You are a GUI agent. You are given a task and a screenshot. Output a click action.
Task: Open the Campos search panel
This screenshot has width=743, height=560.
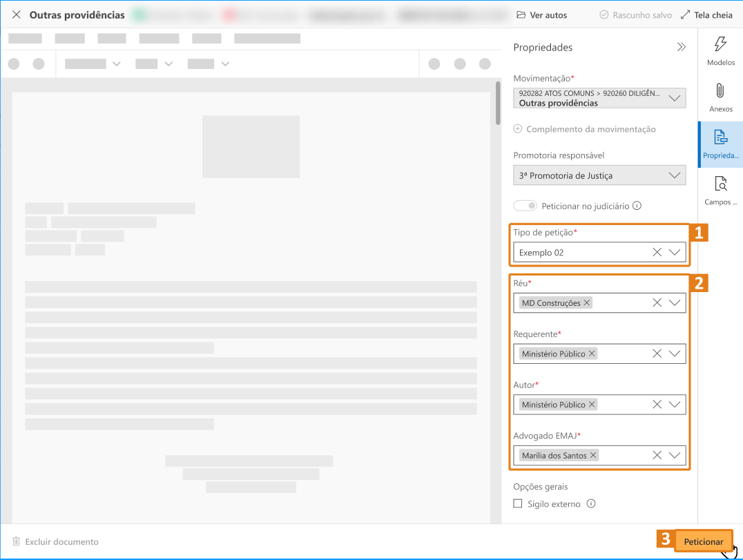pos(720,191)
